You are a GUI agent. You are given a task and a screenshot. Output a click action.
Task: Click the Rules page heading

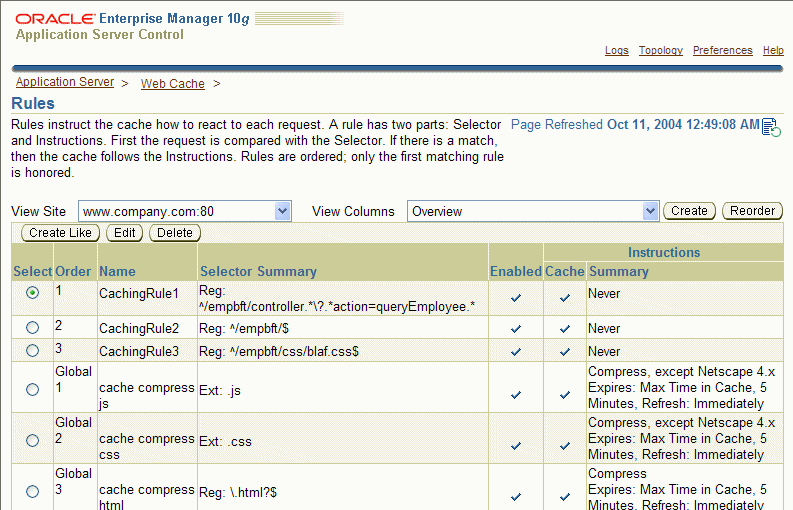point(33,103)
